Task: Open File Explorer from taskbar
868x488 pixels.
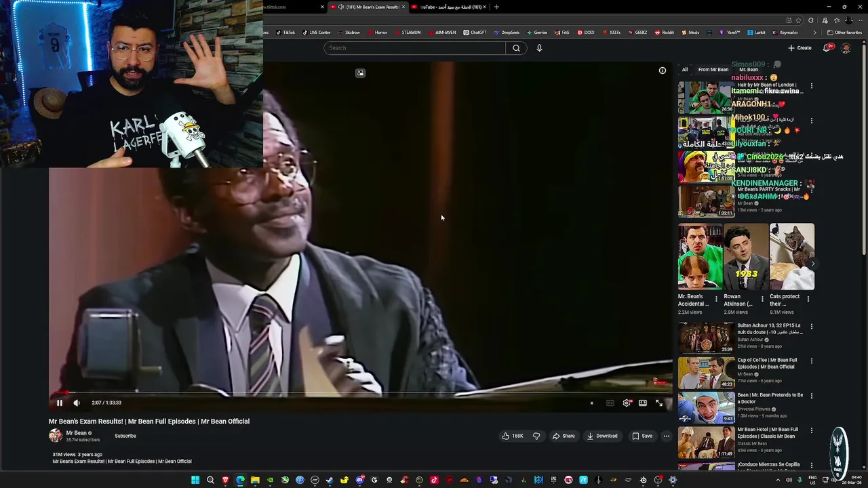Action: click(x=255, y=480)
